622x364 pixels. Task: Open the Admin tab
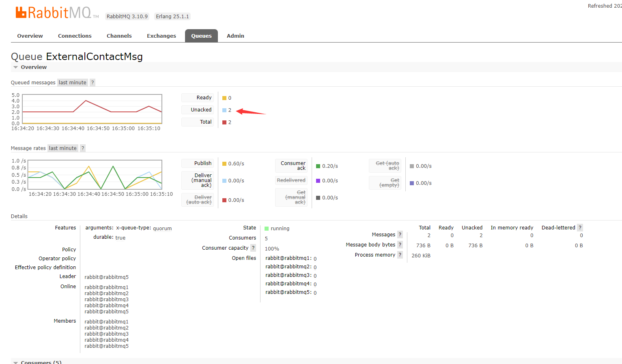click(235, 36)
